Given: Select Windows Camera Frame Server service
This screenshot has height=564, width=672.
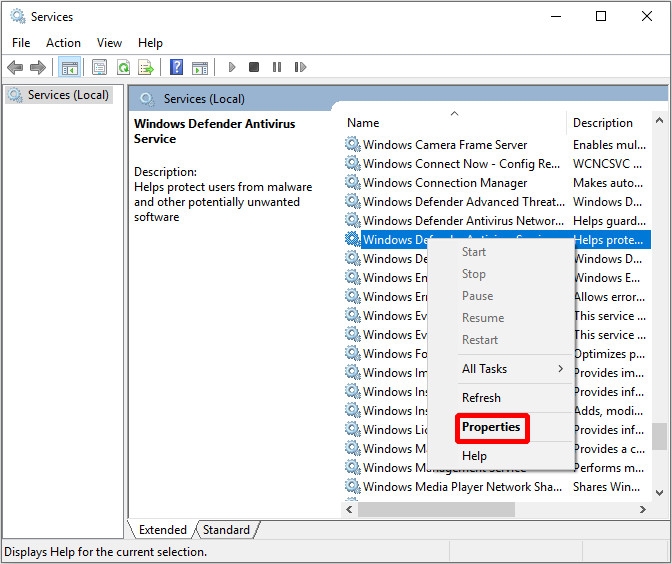Looking at the screenshot, I should coord(445,145).
